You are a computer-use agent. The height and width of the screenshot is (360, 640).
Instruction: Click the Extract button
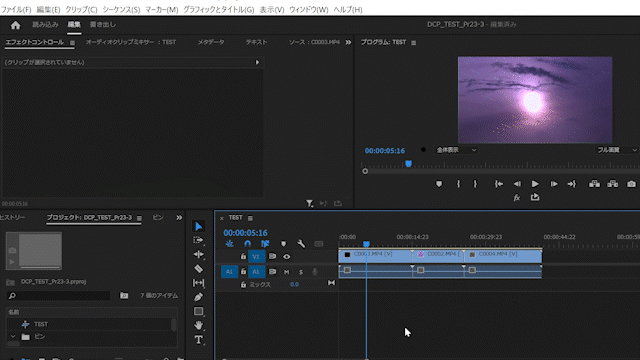coord(613,184)
